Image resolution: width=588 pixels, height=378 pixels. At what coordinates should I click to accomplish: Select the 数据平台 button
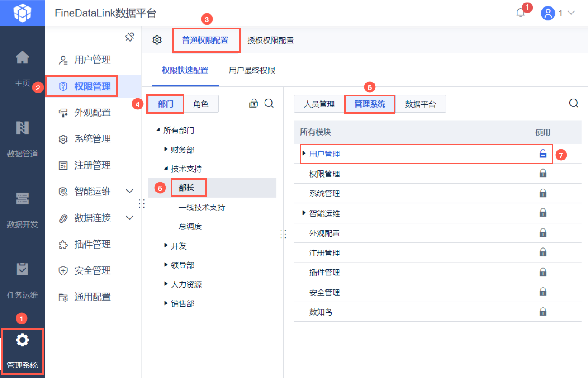click(x=420, y=104)
